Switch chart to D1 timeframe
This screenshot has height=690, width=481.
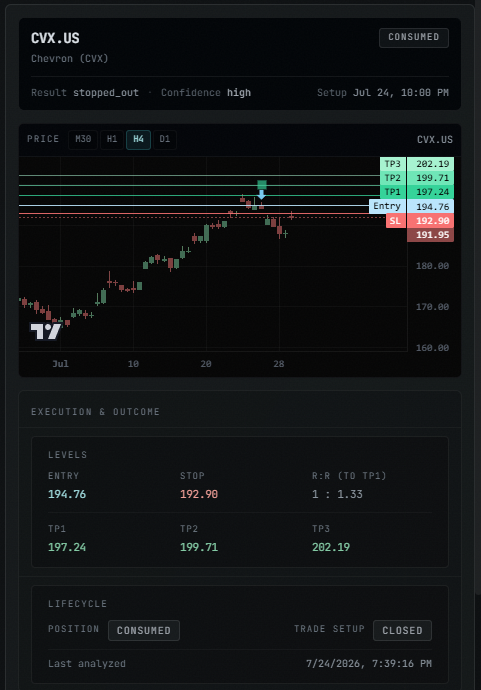click(165, 139)
